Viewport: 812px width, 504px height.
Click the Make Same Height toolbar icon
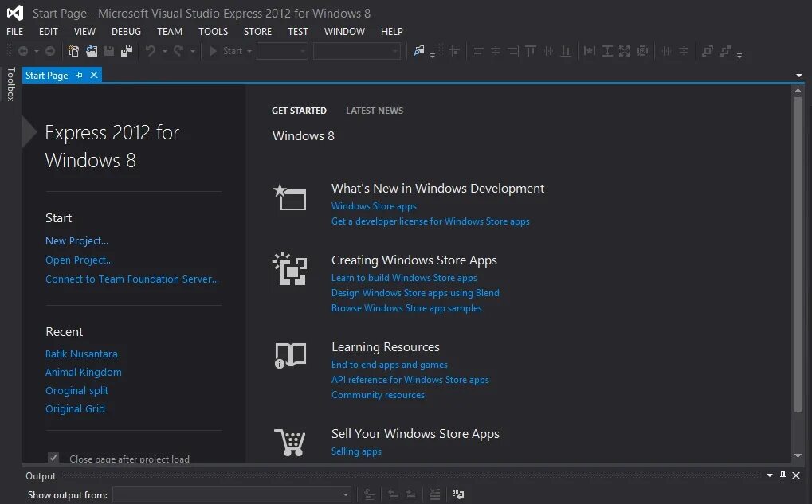pos(607,51)
